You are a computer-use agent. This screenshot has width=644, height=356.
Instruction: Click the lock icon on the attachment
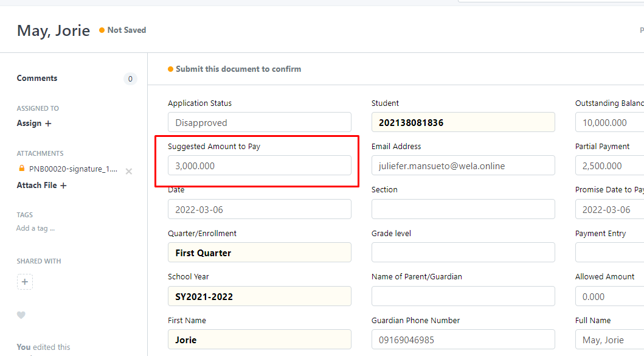coord(22,168)
